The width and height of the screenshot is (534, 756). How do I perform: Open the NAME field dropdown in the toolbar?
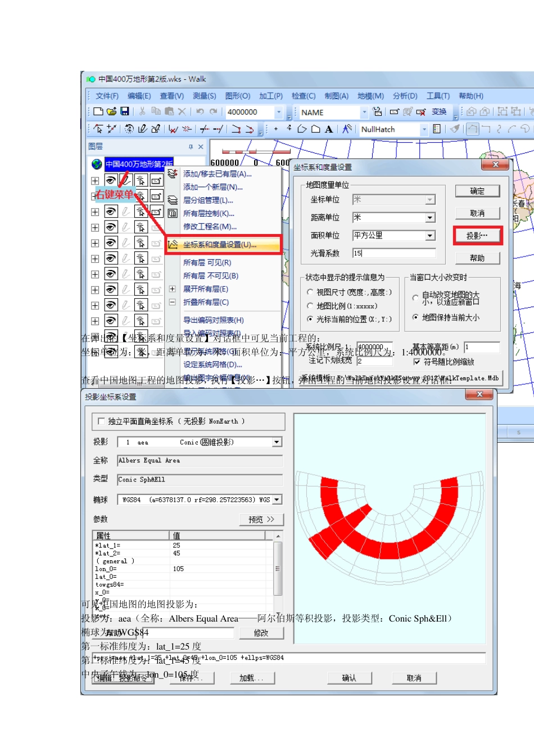364,112
